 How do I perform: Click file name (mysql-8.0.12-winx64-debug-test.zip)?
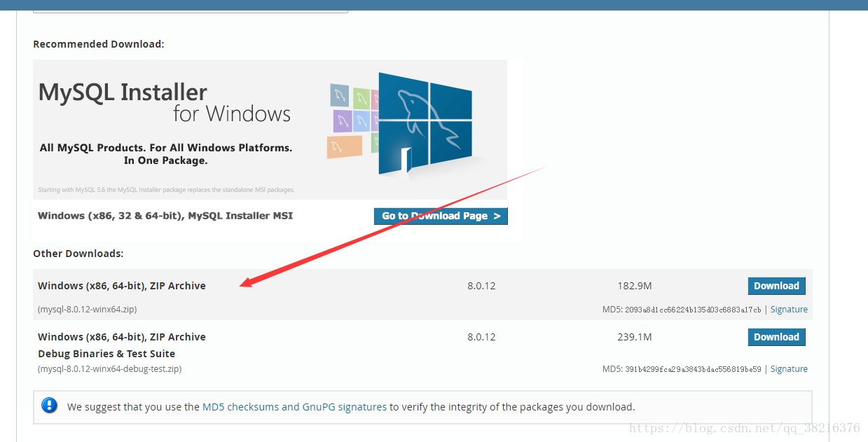click(x=109, y=369)
